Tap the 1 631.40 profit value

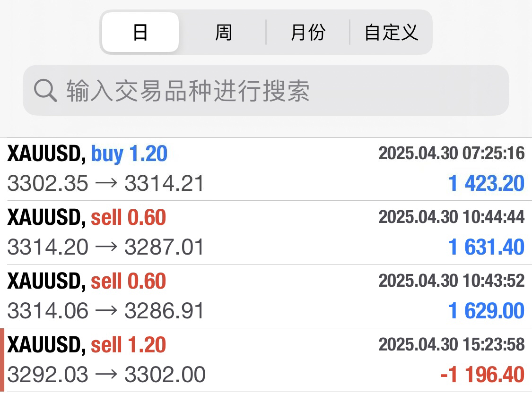pos(486,247)
